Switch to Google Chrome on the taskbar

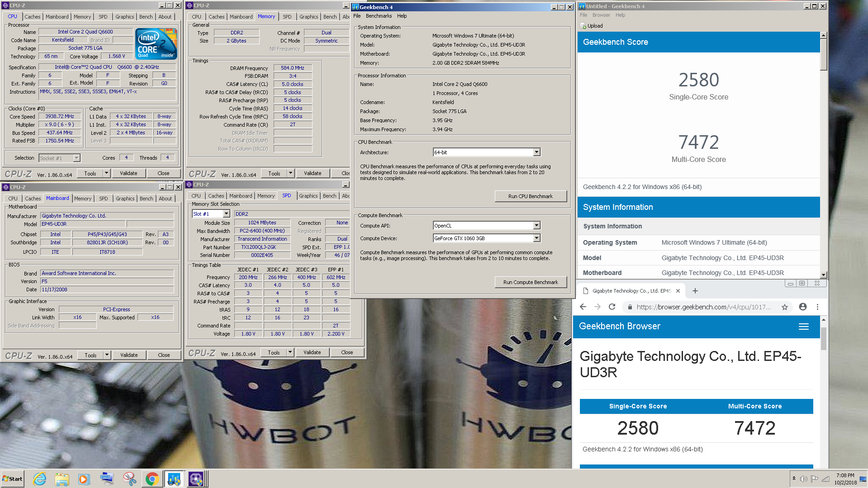point(152,479)
